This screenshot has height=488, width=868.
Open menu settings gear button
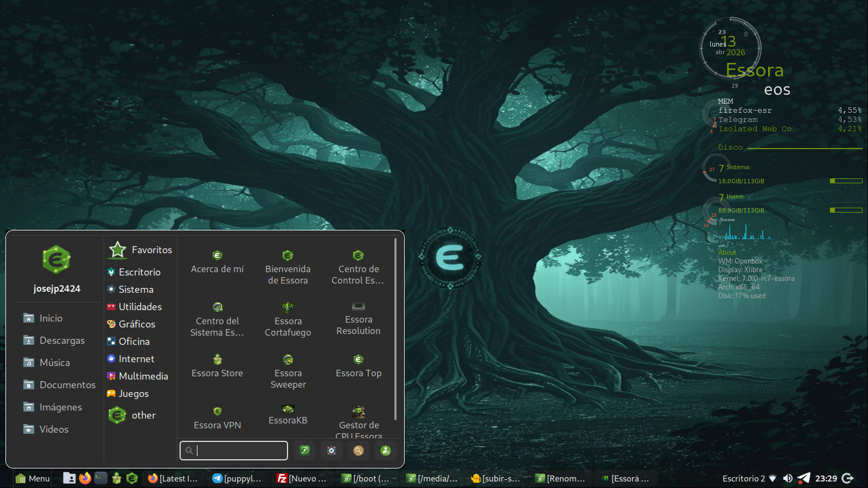[331, 450]
